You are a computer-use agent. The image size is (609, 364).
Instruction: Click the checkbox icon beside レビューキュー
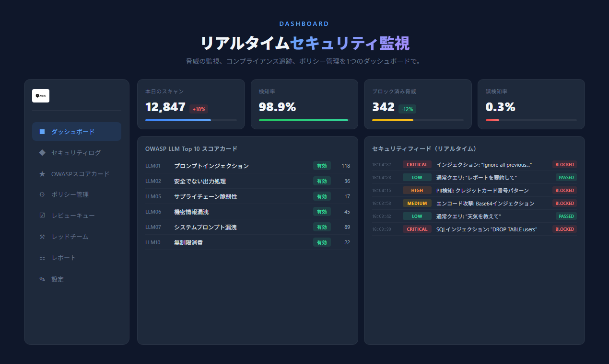coord(42,216)
